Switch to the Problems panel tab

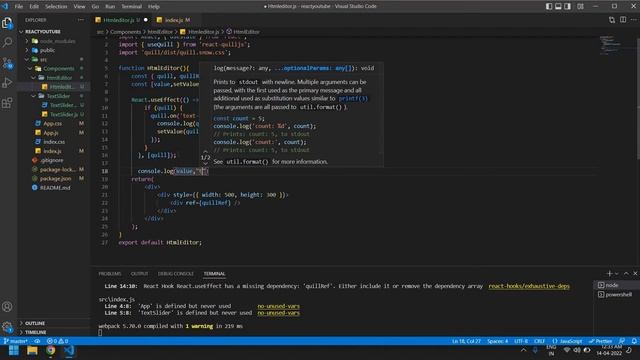coord(110,273)
